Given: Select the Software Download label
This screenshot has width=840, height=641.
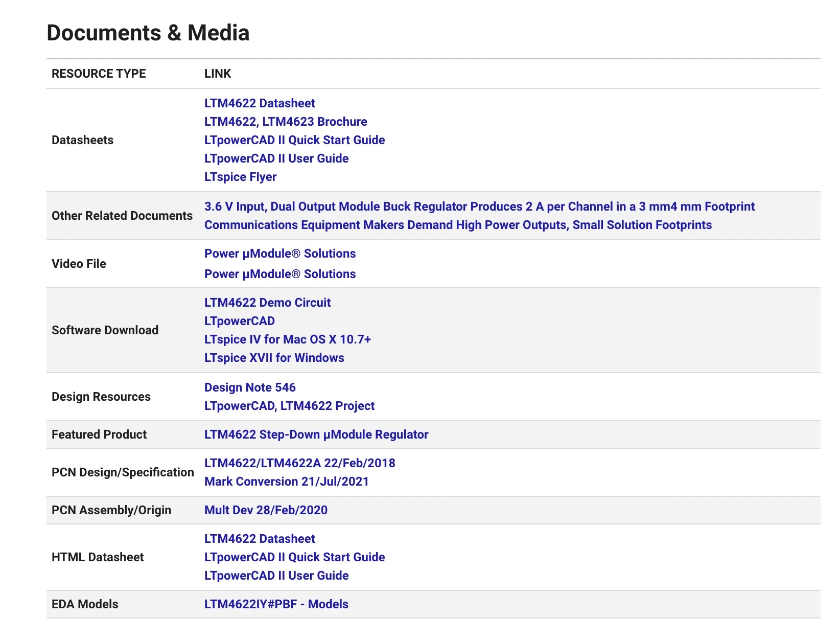Looking at the screenshot, I should click(105, 330).
